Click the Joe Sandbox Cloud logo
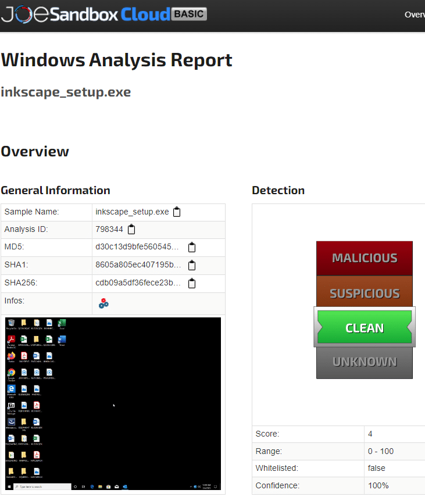The image size is (425, 504). [104, 14]
